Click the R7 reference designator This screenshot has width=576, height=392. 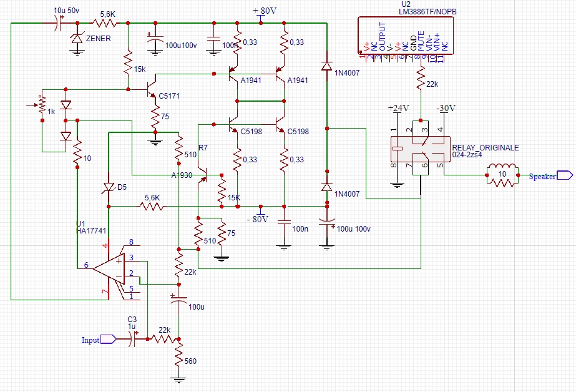pyautogui.click(x=203, y=147)
